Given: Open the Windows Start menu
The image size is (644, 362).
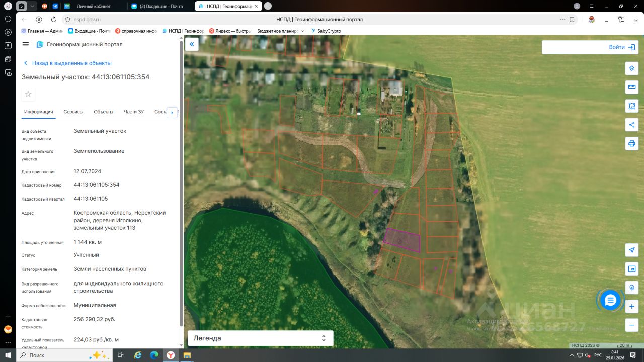Looking at the screenshot, I should point(8,355).
